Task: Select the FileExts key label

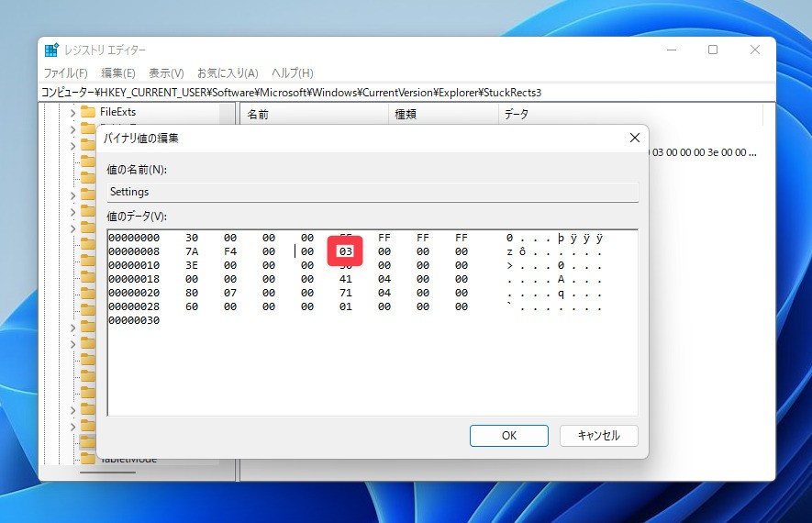Action: tap(117, 112)
